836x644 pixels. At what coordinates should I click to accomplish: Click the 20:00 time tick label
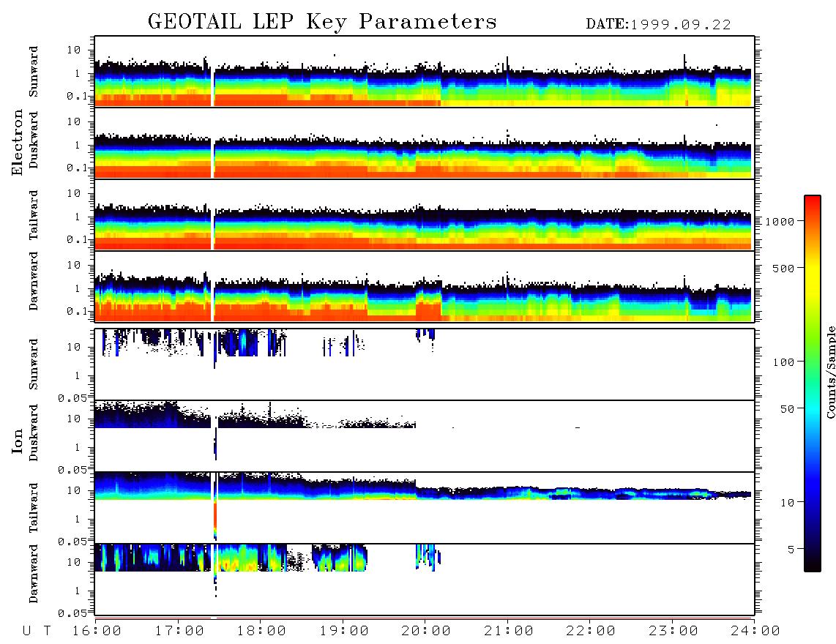click(426, 632)
